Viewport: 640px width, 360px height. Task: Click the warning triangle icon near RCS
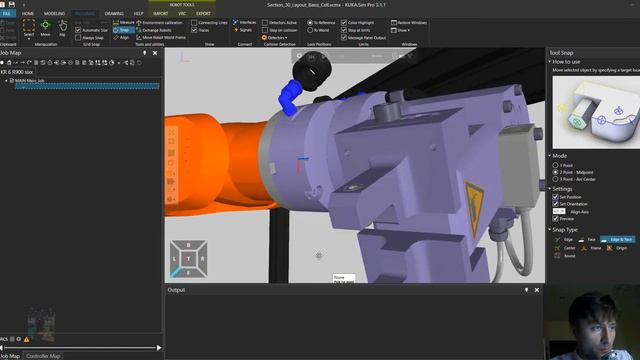click(x=27, y=339)
